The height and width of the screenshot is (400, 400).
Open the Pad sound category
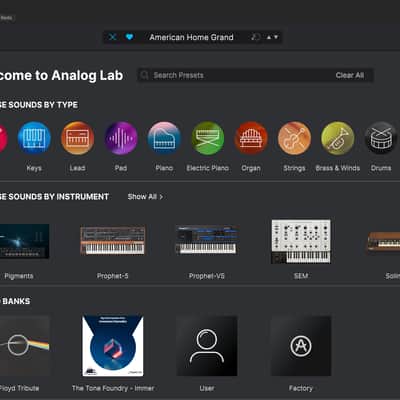[x=121, y=138]
